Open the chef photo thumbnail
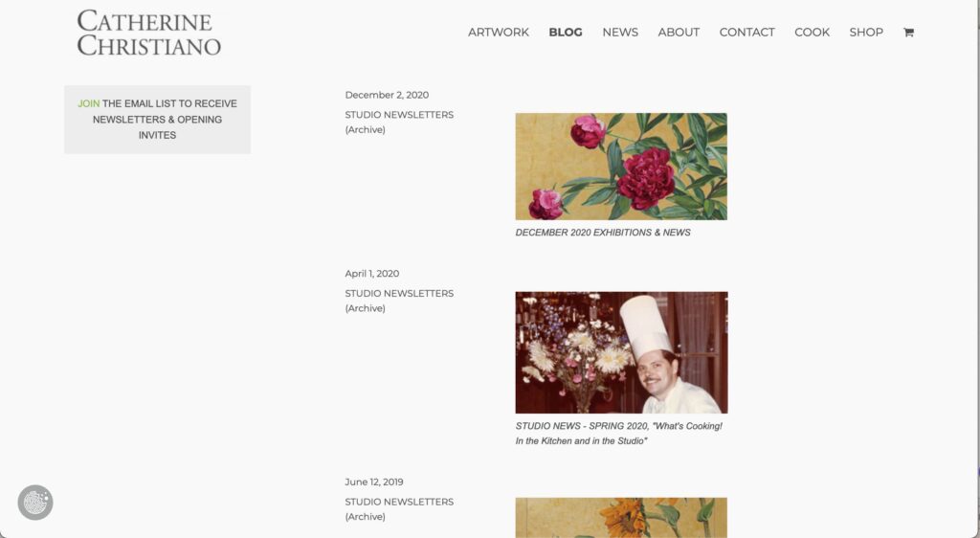Image resolution: width=980 pixels, height=538 pixels. tap(621, 352)
